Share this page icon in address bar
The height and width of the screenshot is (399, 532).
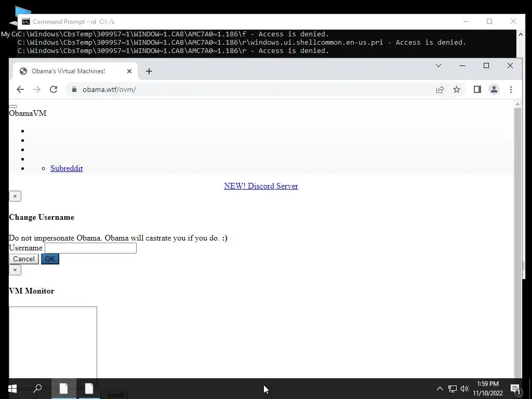[x=440, y=89]
